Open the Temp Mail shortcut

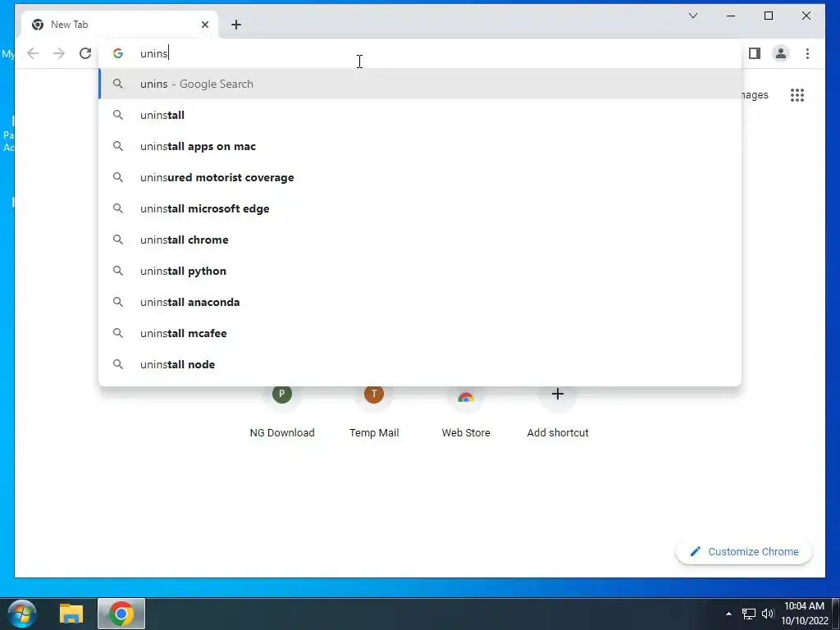(374, 413)
